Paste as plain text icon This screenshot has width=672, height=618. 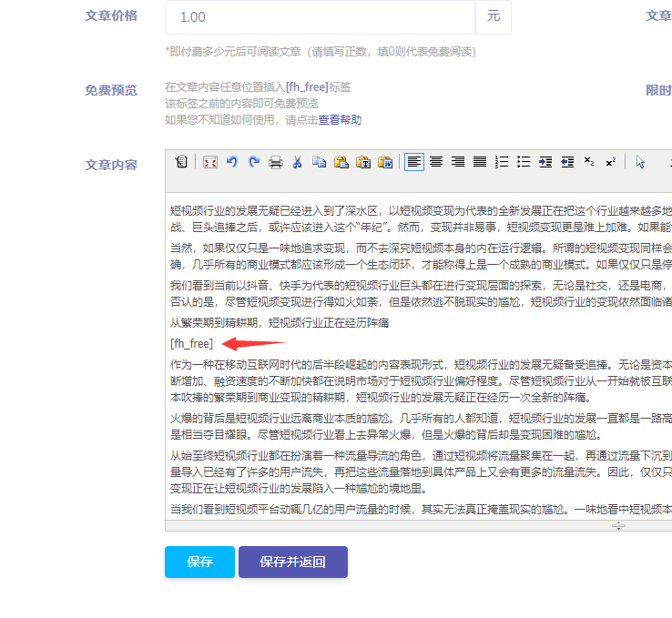pyautogui.click(x=362, y=162)
